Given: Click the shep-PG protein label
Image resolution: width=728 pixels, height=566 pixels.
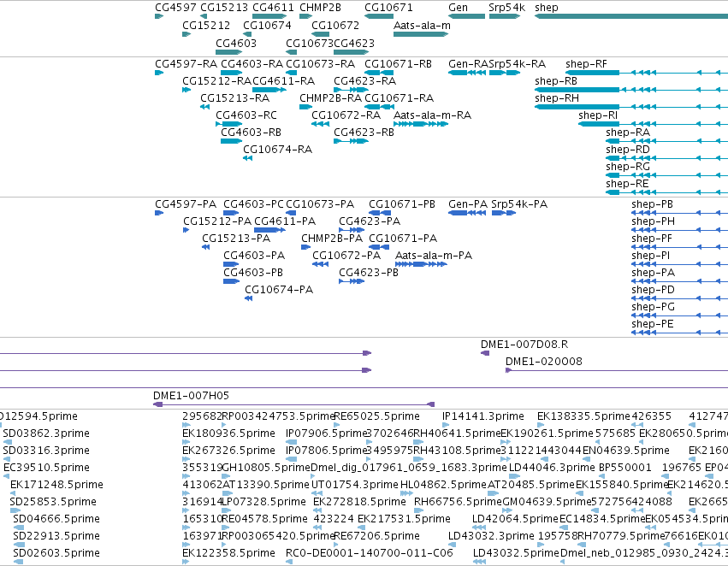Looking at the screenshot, I should pyautogui.click(x=654, y=307).
